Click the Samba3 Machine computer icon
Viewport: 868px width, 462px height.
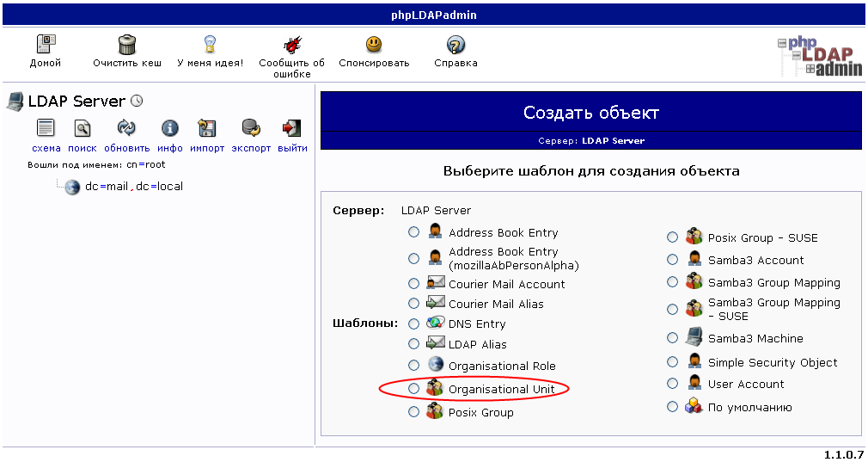click(694, 337)
